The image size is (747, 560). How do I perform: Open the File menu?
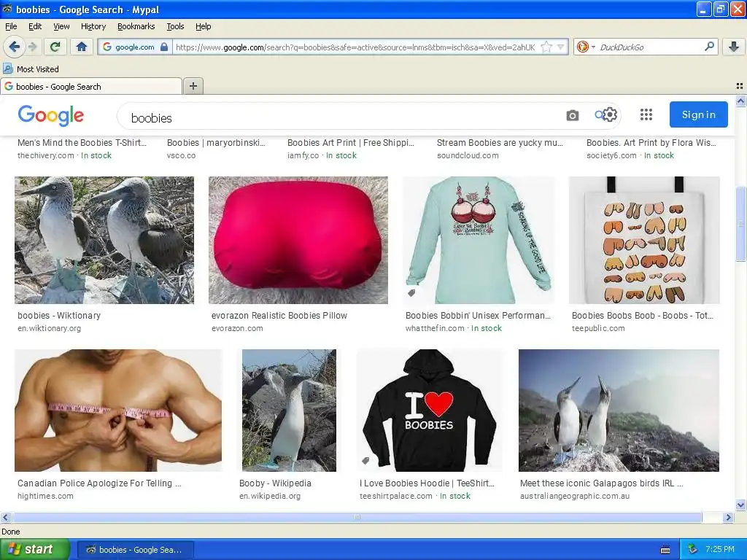tap(11, 26)
